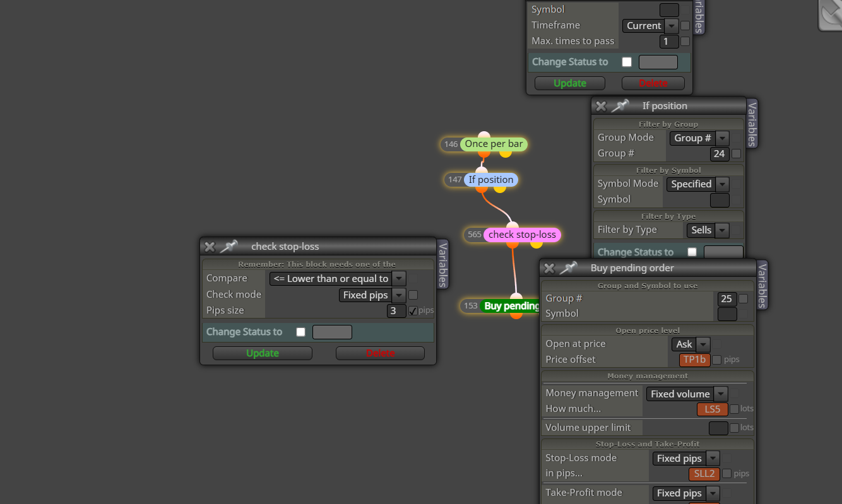Enable Change Status to in check stop-loss panel
Screen dimensions: 842x504
click(x=300, y=332)
